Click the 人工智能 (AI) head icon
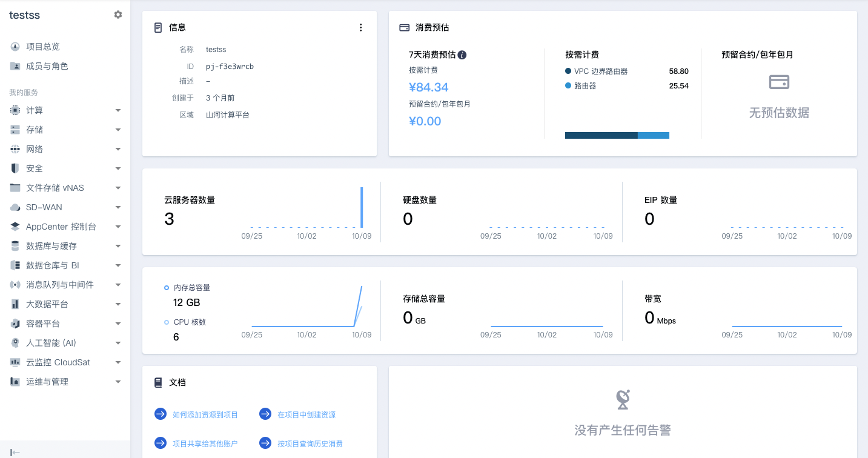 (15, 343)
